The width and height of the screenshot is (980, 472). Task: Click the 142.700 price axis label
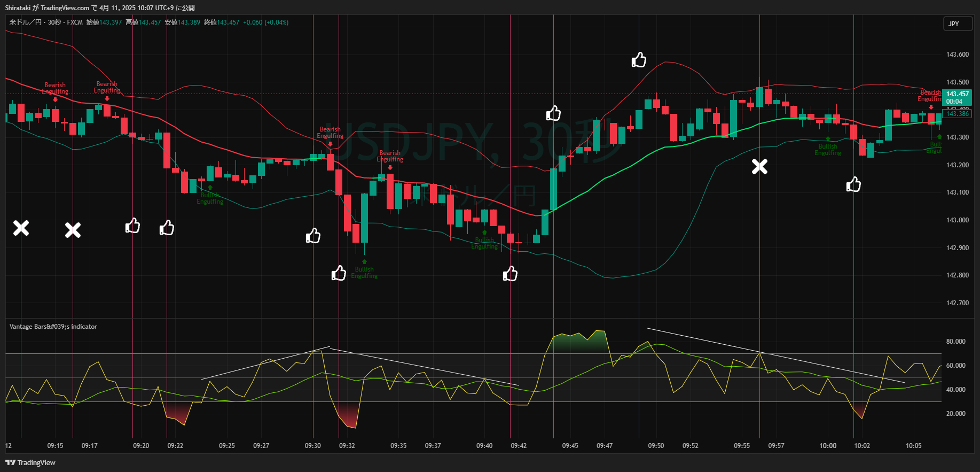point(958,303)
